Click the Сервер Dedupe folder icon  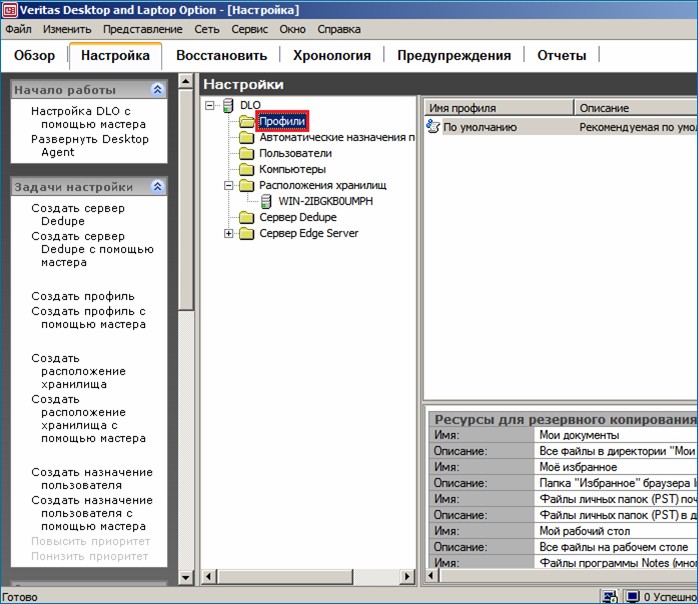(x=247, y=217)
